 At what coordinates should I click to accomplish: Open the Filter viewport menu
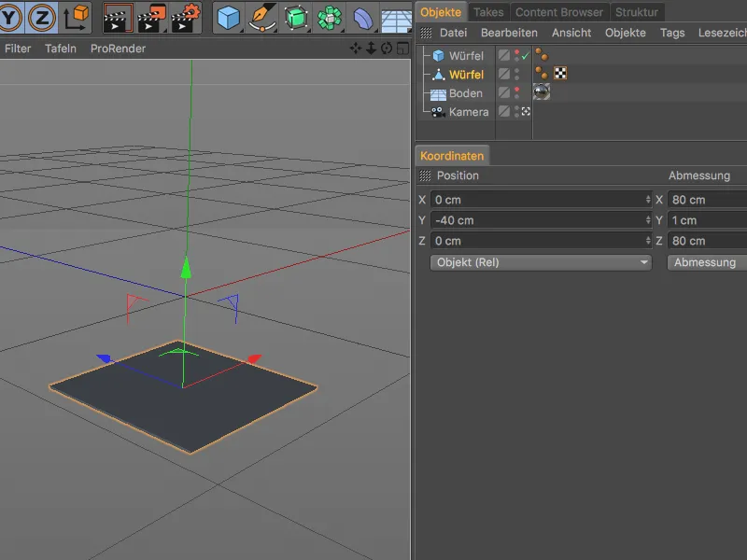(18, 49)
